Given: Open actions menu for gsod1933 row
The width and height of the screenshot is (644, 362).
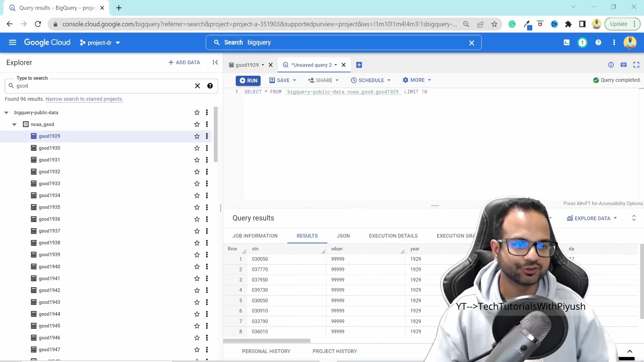Looking at the screenshot, I should pos(207,184).
